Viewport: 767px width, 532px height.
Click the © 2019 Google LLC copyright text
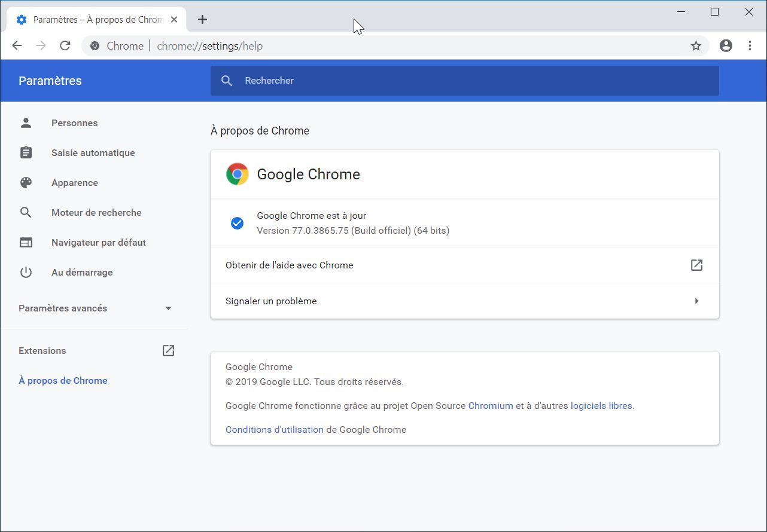(x=315, y=381)
